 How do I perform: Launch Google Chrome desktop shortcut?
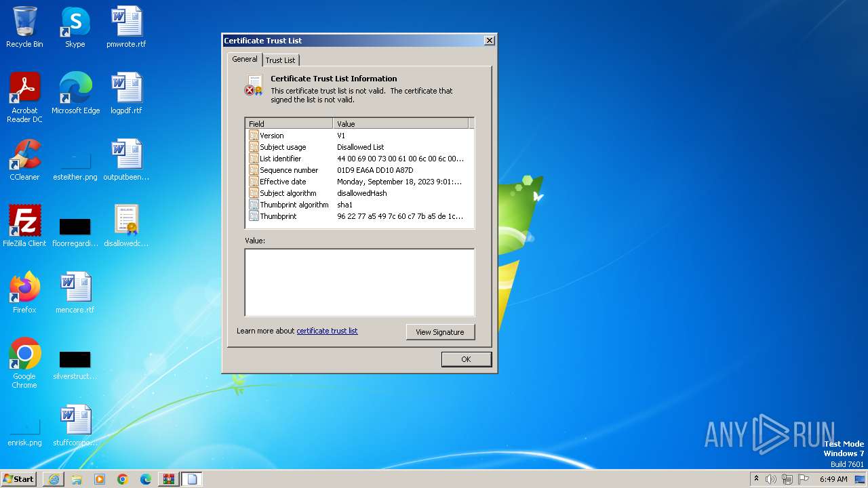coord(24,363)
